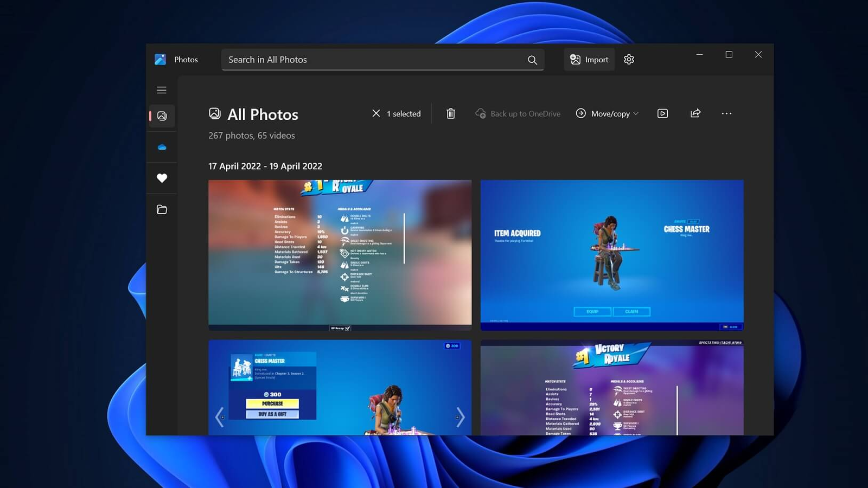This screenshot has height=488, width=868.
Task: Focus the Search in All Photos field
Action: click(x=382, y=60)
